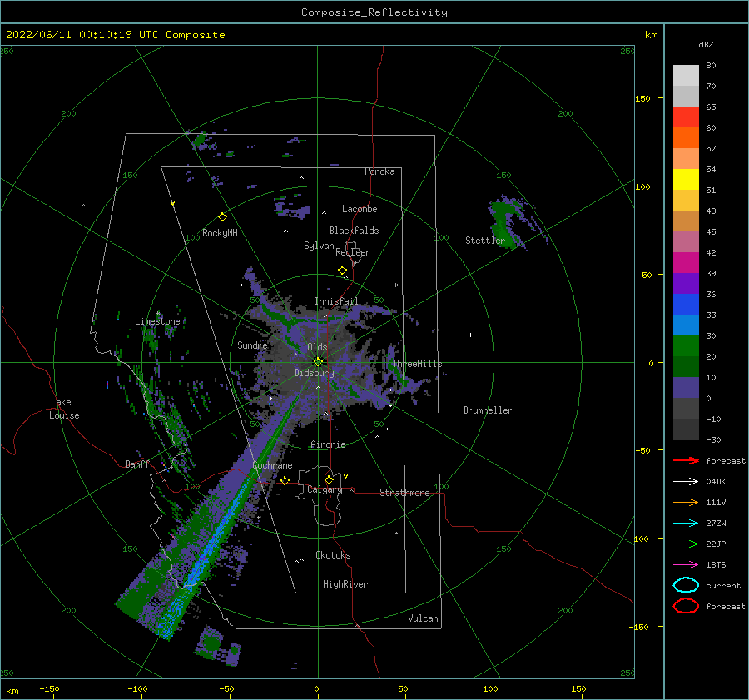Click the Innisfail label
Viewport: 749px width, 700px height.
336,301
